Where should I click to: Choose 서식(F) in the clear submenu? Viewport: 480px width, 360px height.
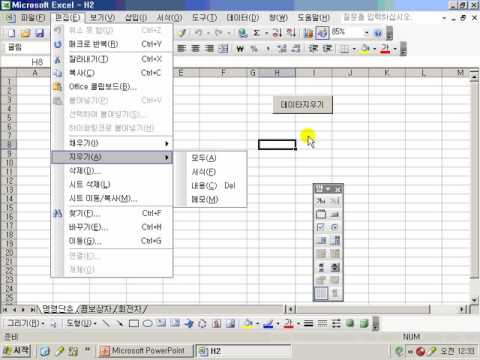(x=211, y=172)
